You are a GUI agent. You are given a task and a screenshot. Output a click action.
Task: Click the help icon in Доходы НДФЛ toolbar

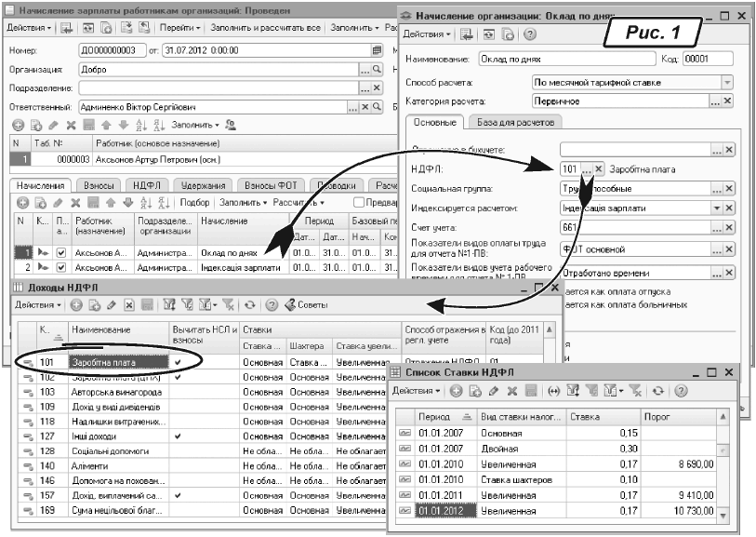(x=272, y=304)
